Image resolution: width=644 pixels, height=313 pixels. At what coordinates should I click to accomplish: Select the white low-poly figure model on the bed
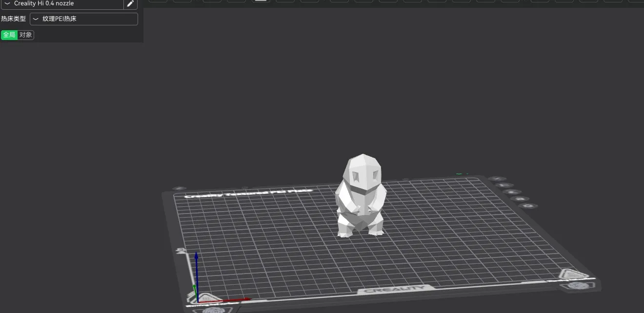(361, 196)
